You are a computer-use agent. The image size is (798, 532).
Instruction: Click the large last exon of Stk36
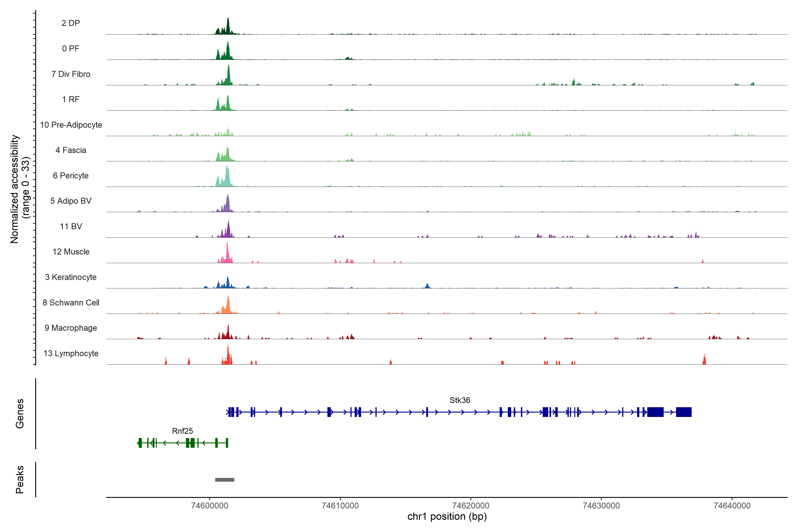pyautogui.click(x=684, y=412)
